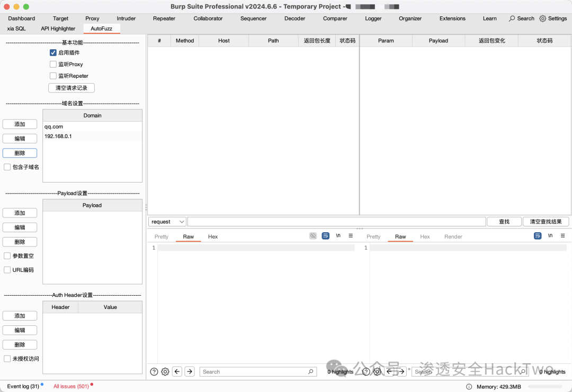Click the 返回包变化 column header

point(491,40)
